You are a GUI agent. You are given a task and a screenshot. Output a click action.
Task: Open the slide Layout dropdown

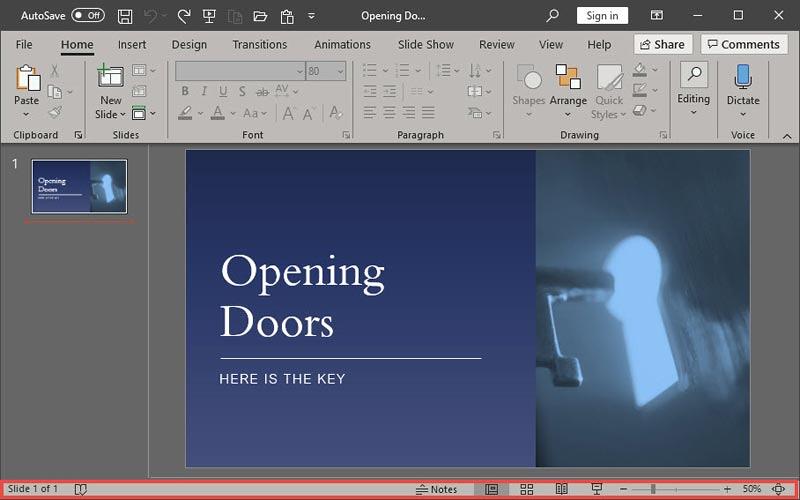tap(144, 70)
